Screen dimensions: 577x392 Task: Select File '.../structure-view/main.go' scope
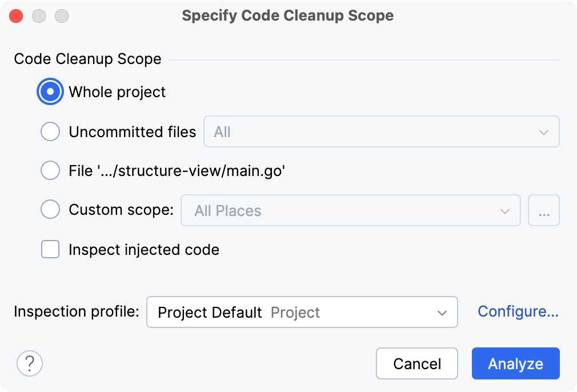(x=50, y=170)
